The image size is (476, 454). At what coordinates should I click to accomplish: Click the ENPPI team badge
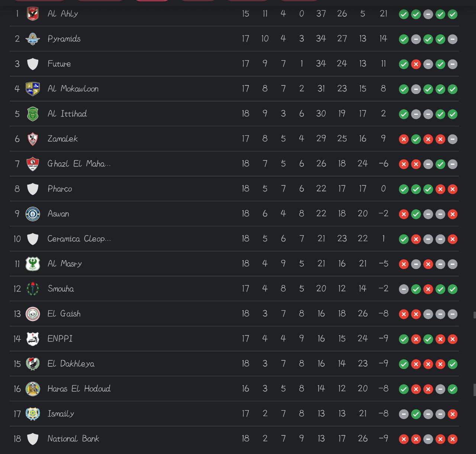[x=33, y=339]
